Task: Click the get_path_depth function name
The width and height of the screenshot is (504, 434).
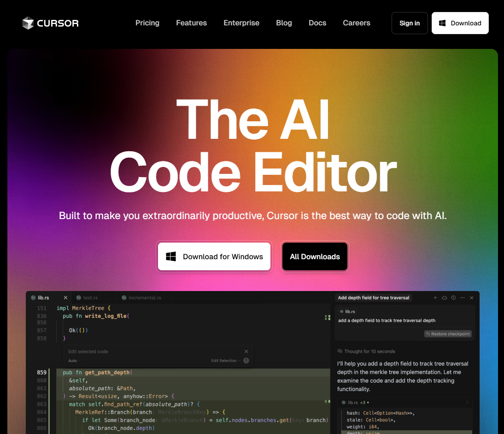Action: 107,372
